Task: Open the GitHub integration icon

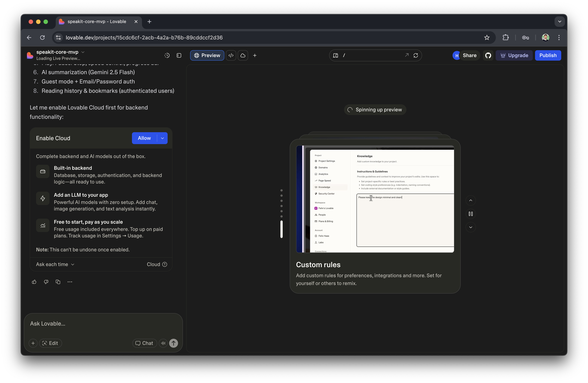Action: (x=488, y=55)
